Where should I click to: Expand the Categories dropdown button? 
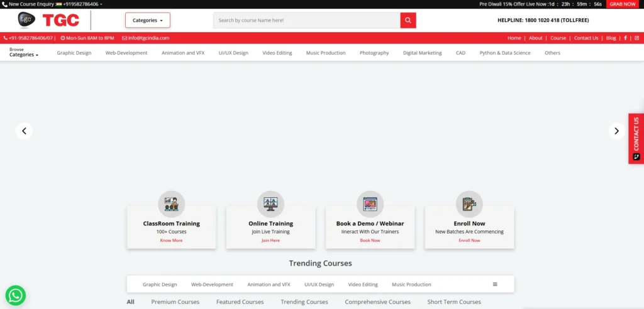click(x=147, y=20)
